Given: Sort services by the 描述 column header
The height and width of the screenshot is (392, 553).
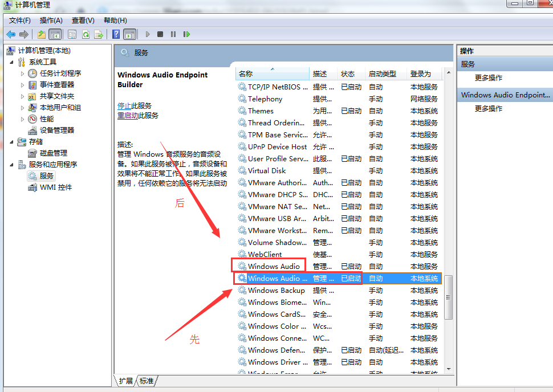Looking at the screenshot, I should click(323, 73).
